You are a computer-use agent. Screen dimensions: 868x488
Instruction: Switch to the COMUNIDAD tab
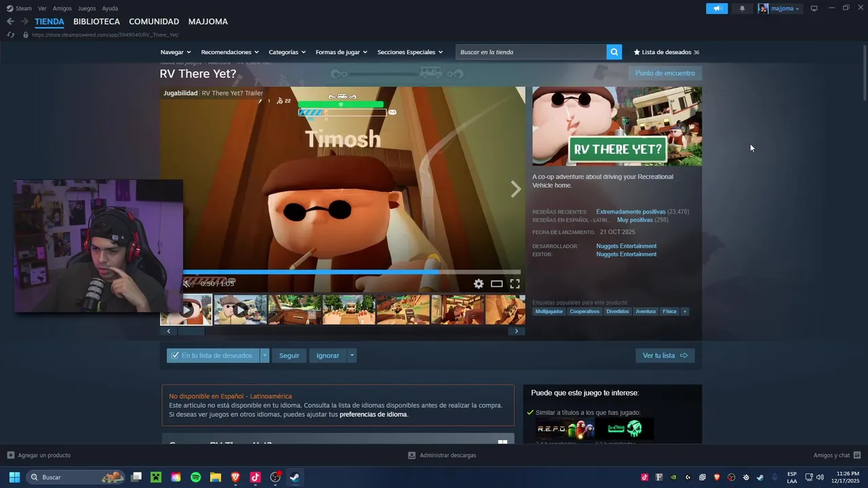point(154,22)
